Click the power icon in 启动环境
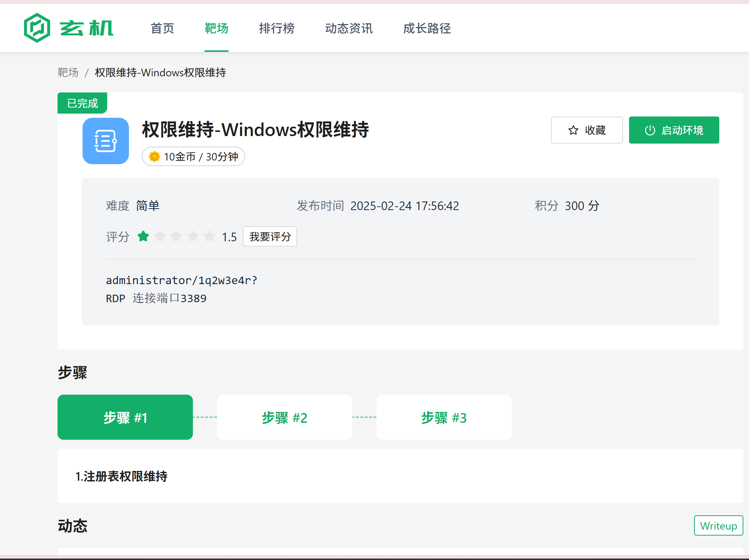749x560 pixels. coord(650,130)
